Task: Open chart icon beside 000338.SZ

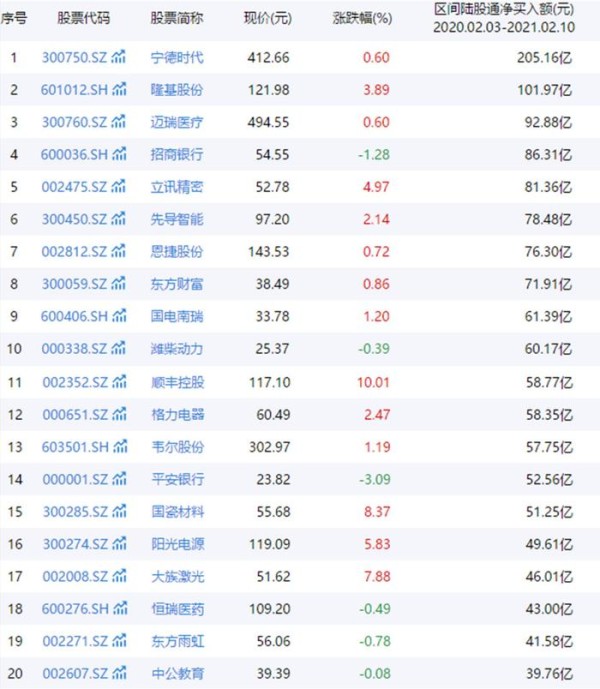Action: 118,348
